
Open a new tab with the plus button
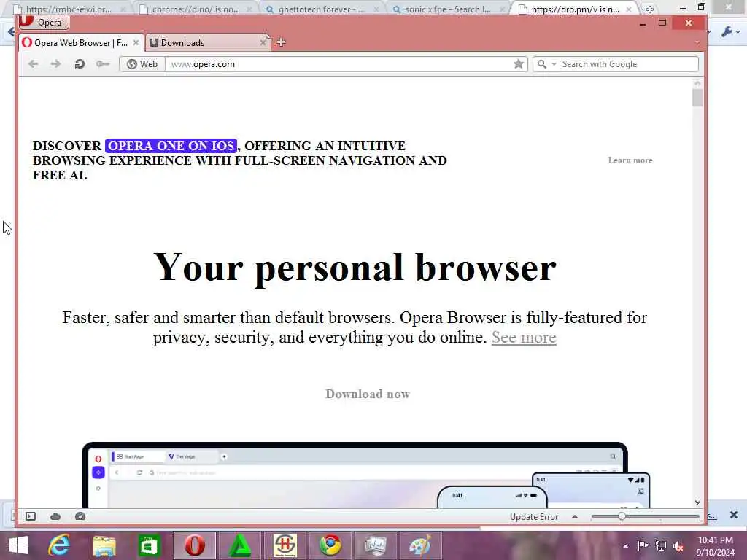coord(281,42)
